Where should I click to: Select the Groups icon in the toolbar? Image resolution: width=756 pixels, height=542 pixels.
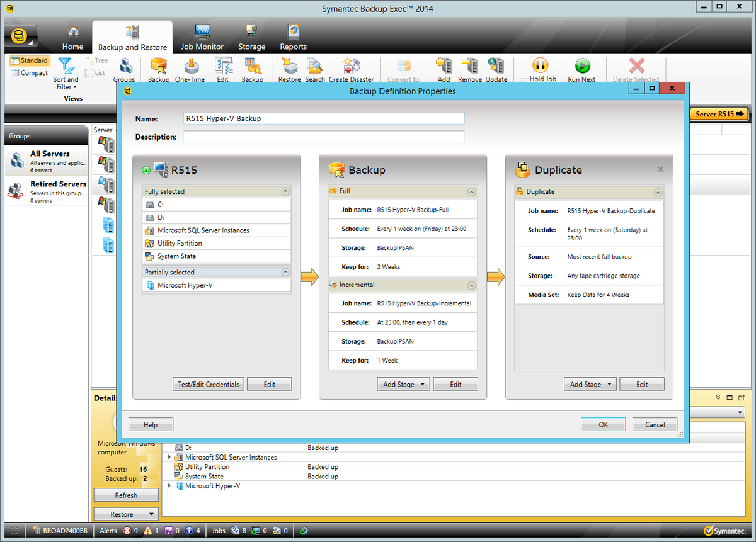tap(124, 69)
